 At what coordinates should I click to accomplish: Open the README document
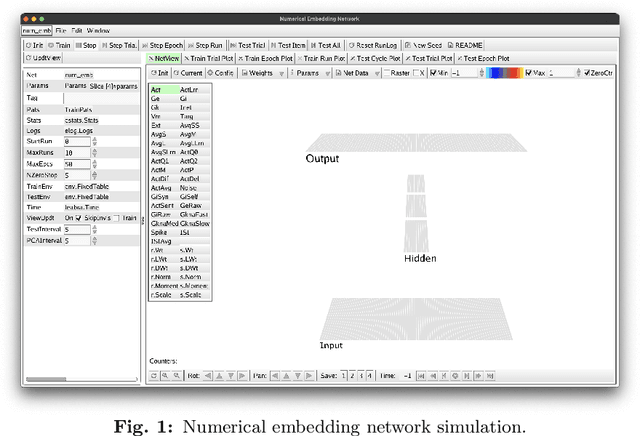(x=465, y=45)
